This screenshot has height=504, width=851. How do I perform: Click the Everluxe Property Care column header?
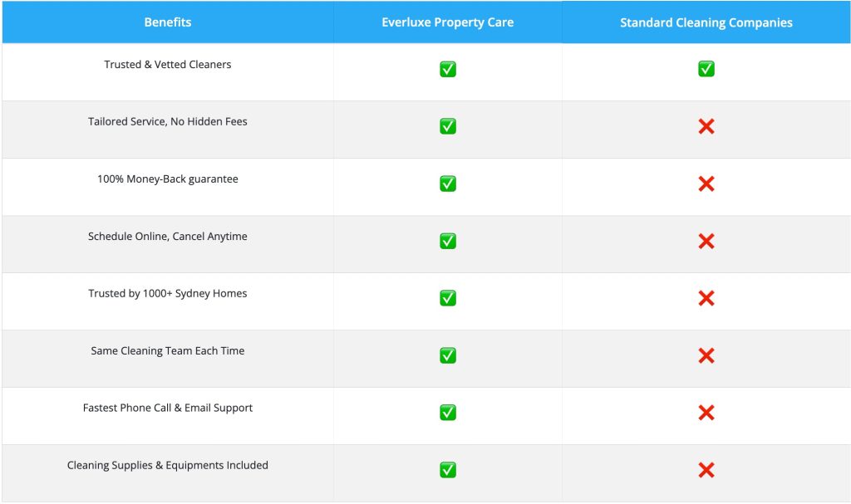pyautogui.click(x=448, y=22)
